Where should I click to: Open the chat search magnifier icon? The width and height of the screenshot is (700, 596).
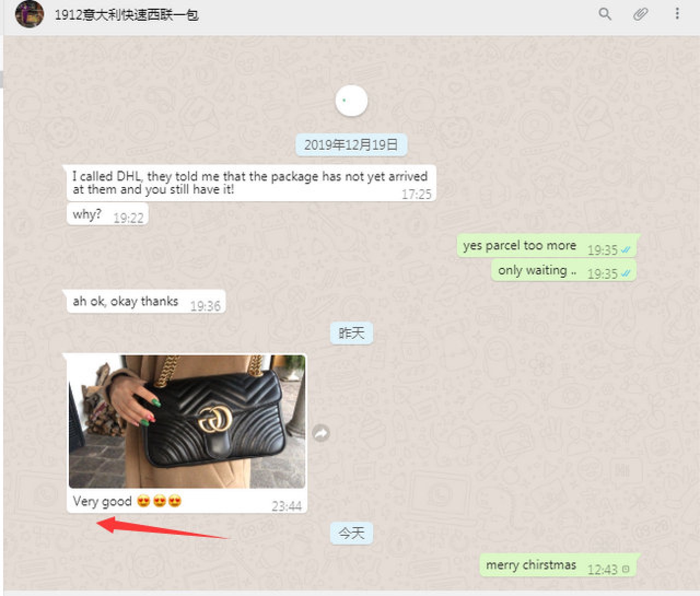tap(604, 14)
